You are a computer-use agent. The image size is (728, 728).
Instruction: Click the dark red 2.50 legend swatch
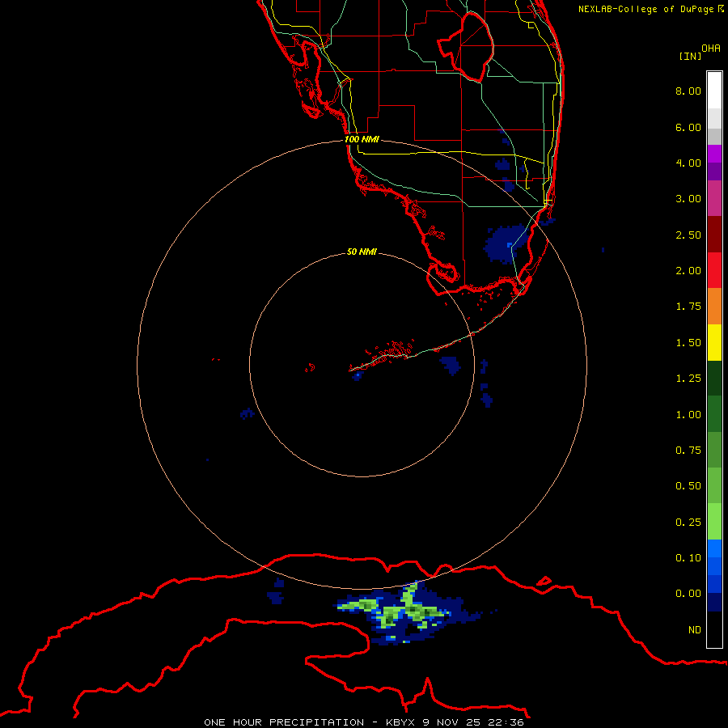[714, 235]
